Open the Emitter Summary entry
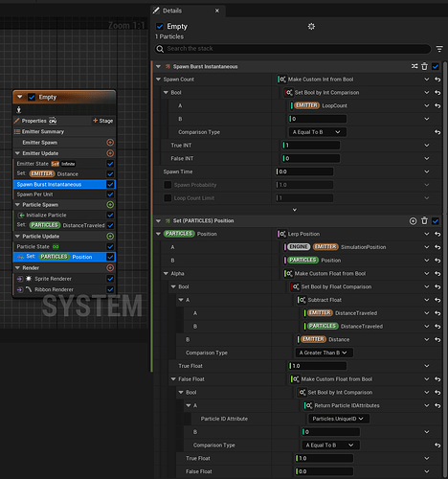Viewport: 448px width, 479px height. point(42,131)
